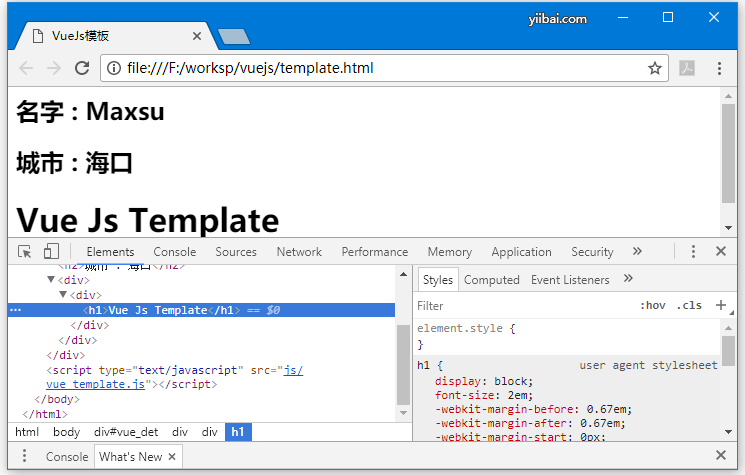745x475 pixels.
Task: Add new style rule with plus icon
Action: (x=720, y=305)
